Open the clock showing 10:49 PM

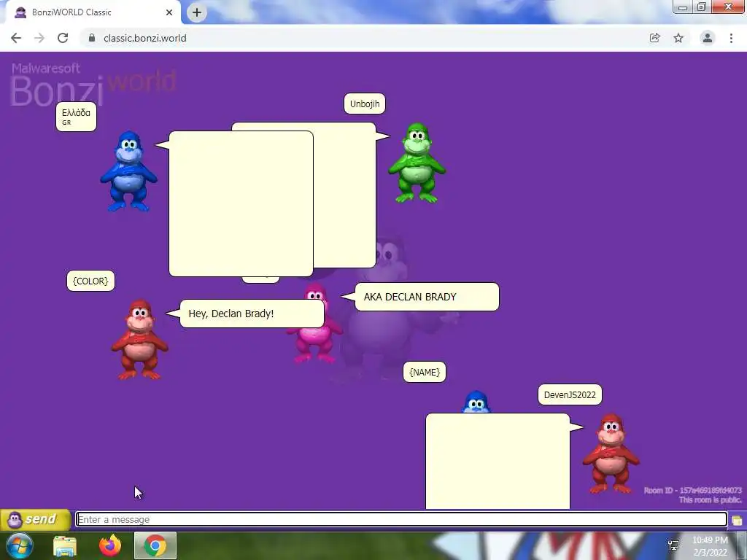710,546
